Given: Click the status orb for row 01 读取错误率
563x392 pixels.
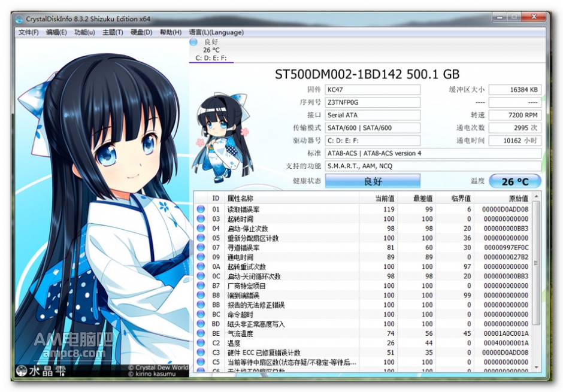Looking at the screenshot, I should tap(201, 209).
